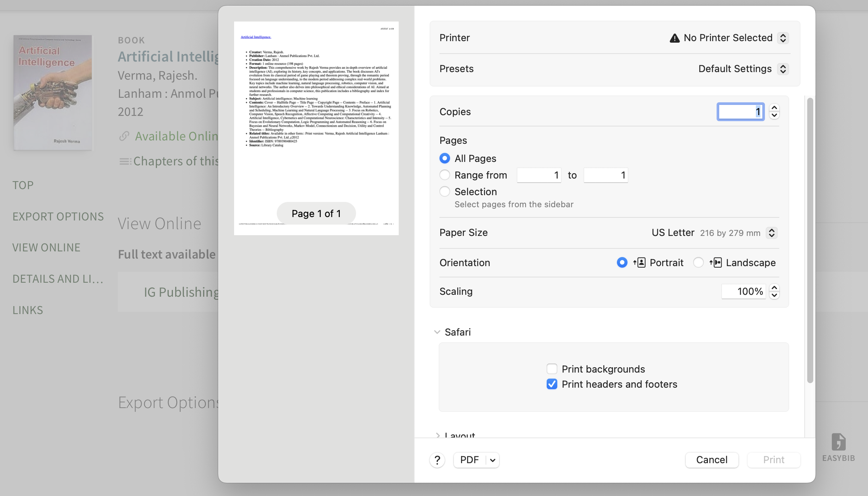868x496 pixels.
Task: Click the help question mark button
Action: (437, 460)
